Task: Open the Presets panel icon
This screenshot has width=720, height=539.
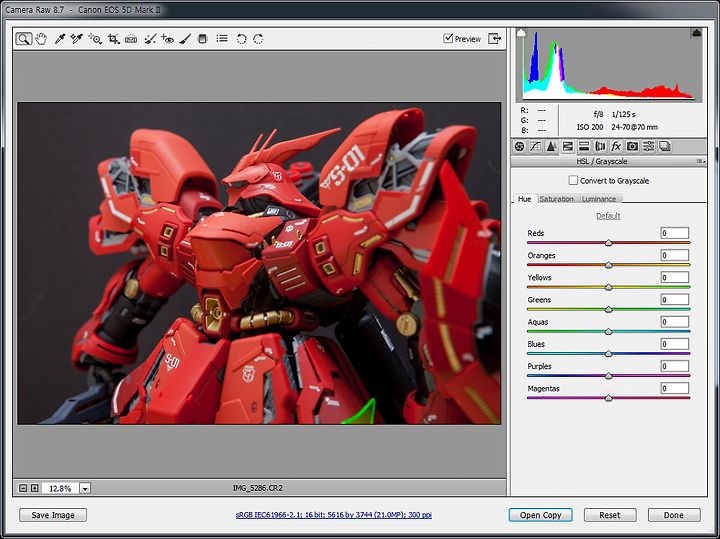Action: point(648,146)
